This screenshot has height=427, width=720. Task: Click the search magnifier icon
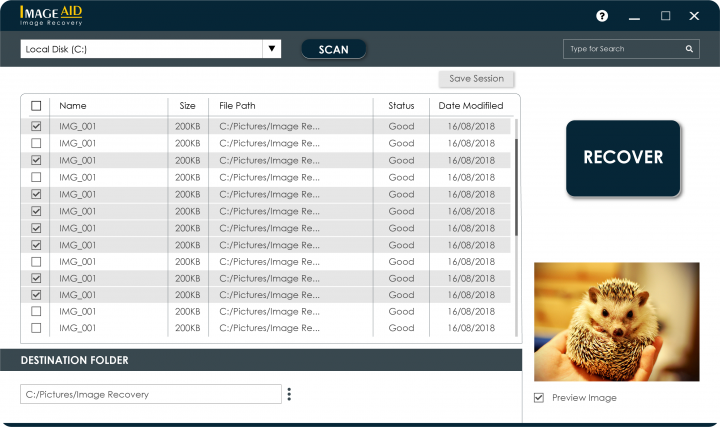point(689,49)
